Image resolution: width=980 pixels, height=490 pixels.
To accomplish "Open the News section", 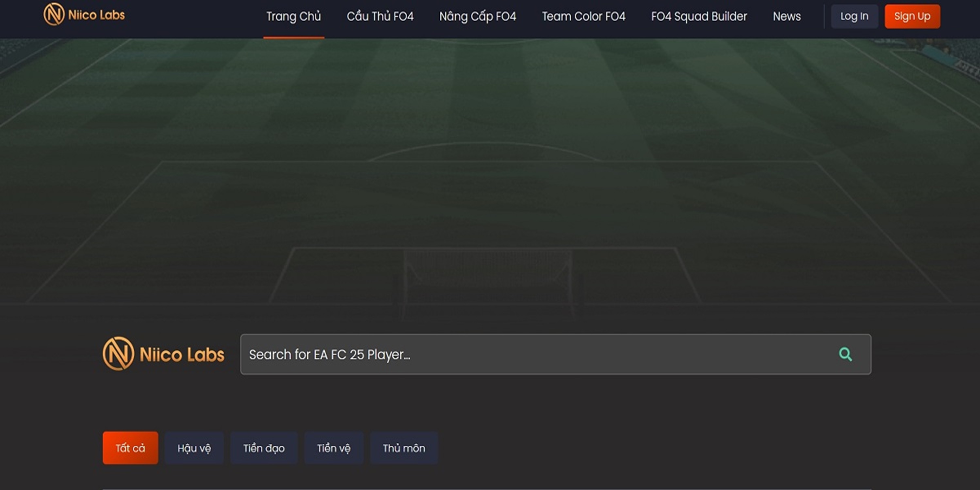I will click(x=787, y=16).
